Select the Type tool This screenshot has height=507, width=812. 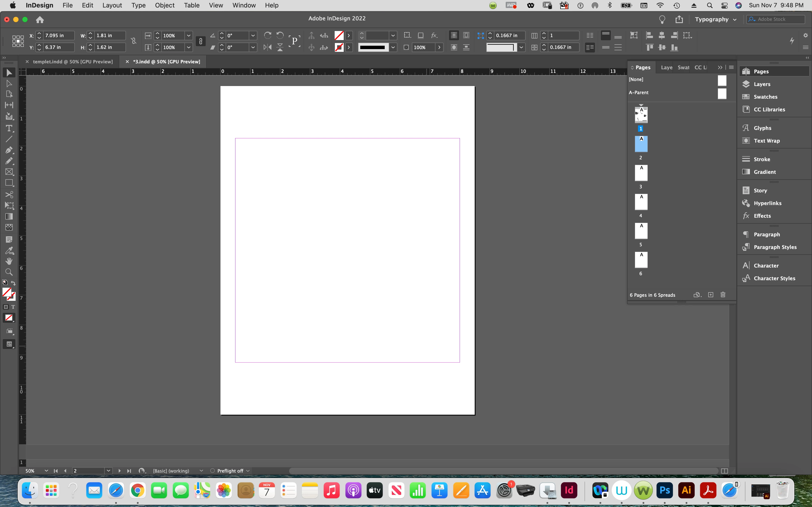coord(9,128)
